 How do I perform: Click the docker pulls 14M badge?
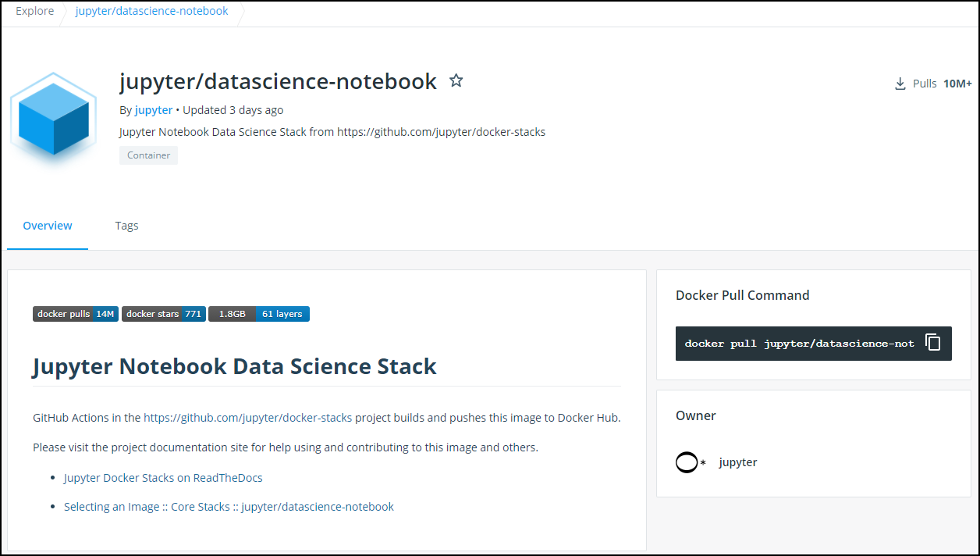[76, 314]
